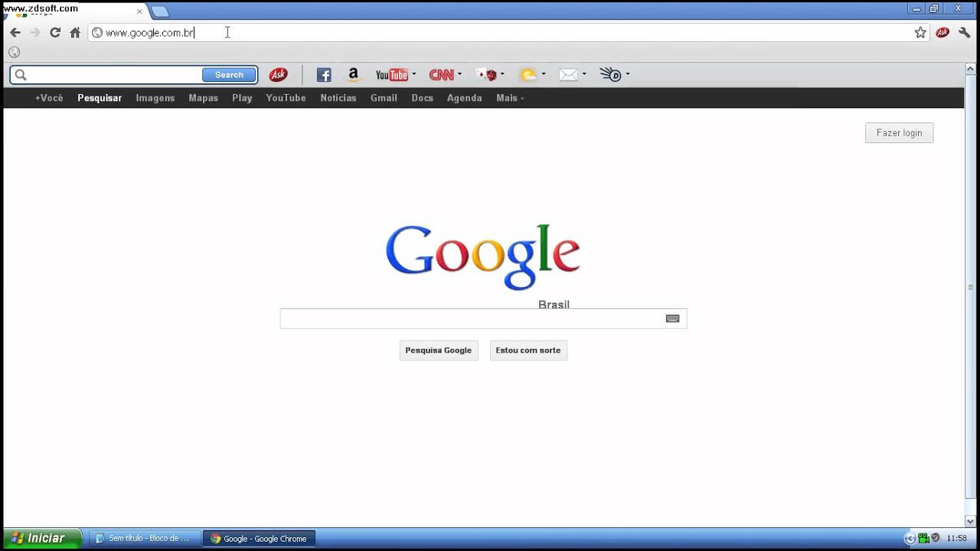980x551 pixels.
Task: Expand the Dictionary dropdown arrow
Action: point(628,74)
